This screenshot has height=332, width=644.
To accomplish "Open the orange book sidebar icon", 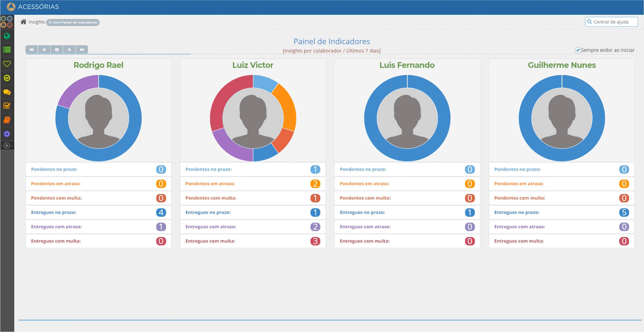I will [x=7, y=120].
